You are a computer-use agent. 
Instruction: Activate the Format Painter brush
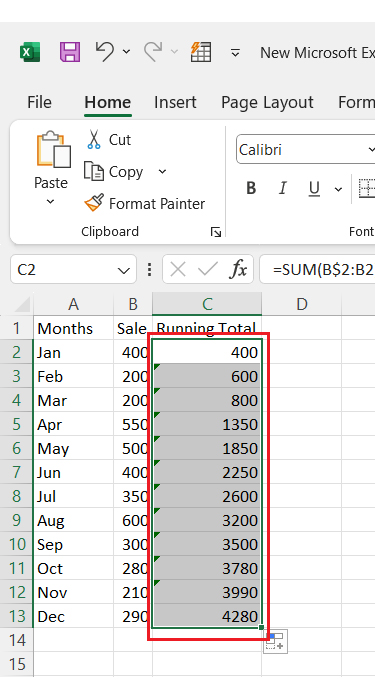click(x=145, y=204)
